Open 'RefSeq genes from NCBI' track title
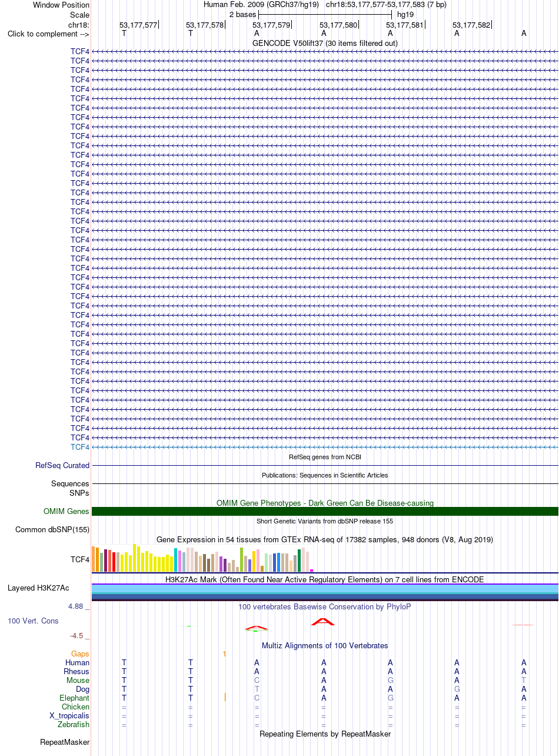 coord(325,457)
